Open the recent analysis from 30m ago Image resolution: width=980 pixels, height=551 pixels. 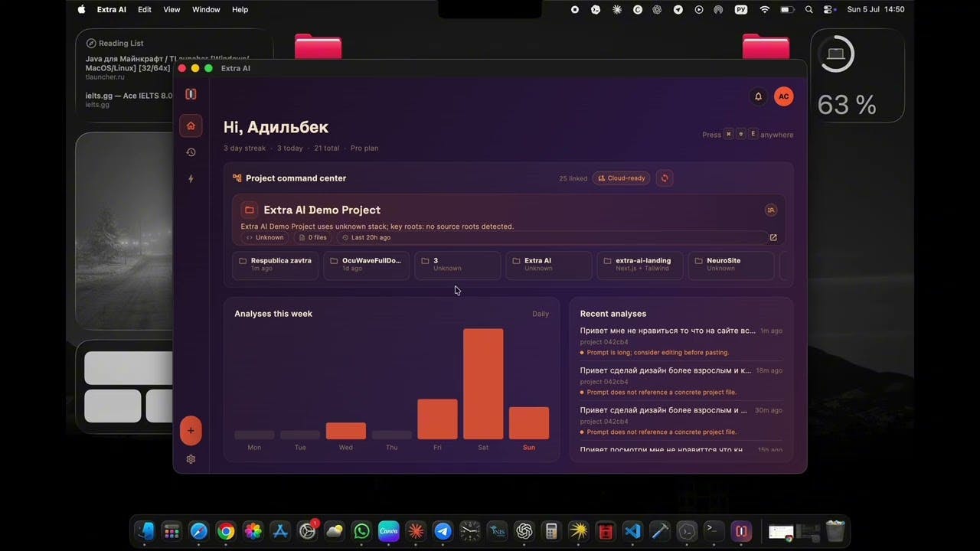681,421
